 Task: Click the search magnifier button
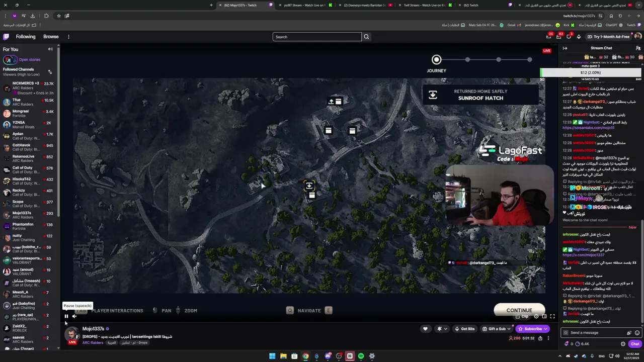[x=366, y=37]
